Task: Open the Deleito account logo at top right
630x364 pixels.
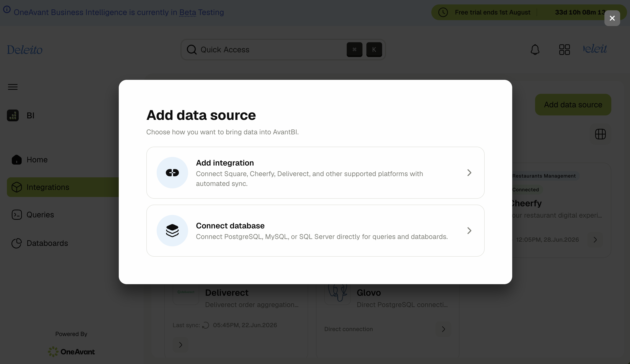Action: click(595, 49)
